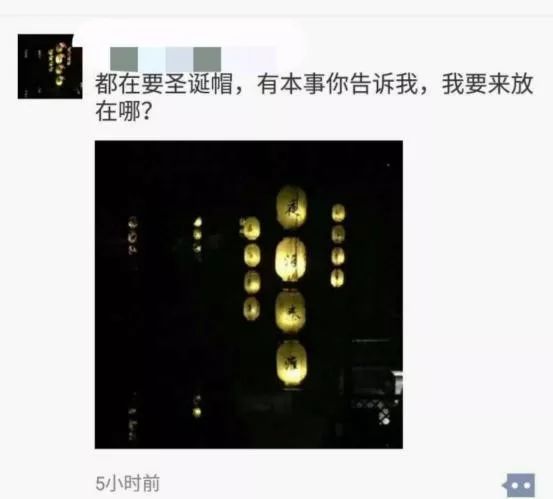Tap the bottom large lantern in the photo
Image resolution: width=553 pixels, height=499 pixels.
292,364
